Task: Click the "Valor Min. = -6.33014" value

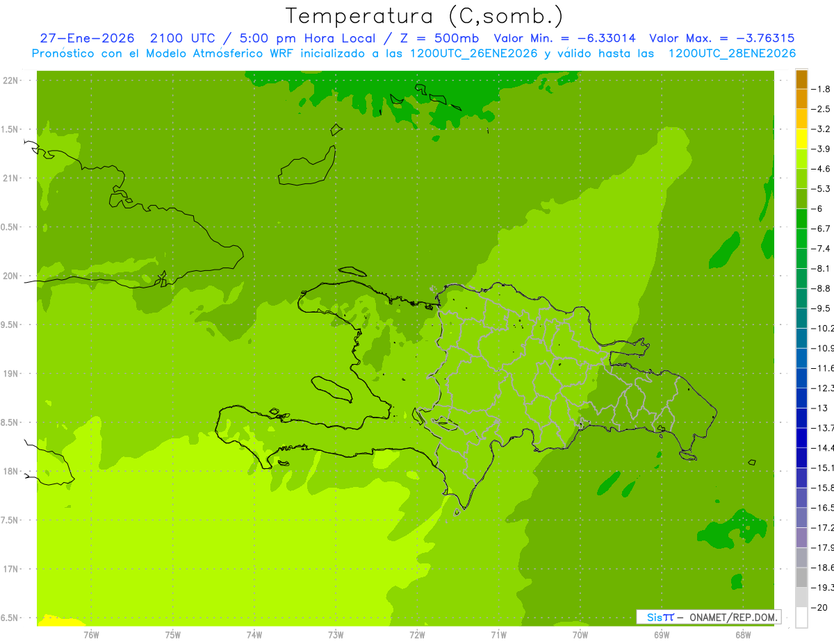Action: [x=564, y=39]
